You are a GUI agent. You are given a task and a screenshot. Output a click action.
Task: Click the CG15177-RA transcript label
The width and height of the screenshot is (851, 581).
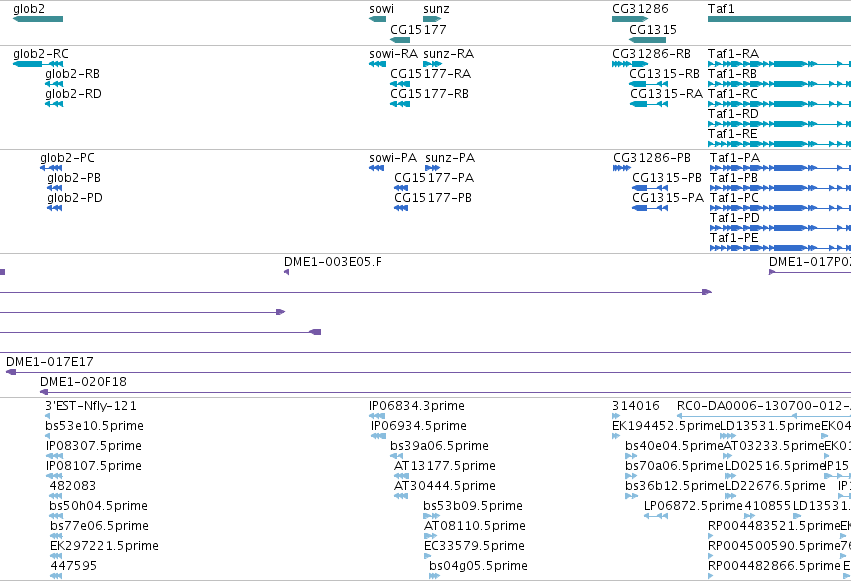(430, 74)
